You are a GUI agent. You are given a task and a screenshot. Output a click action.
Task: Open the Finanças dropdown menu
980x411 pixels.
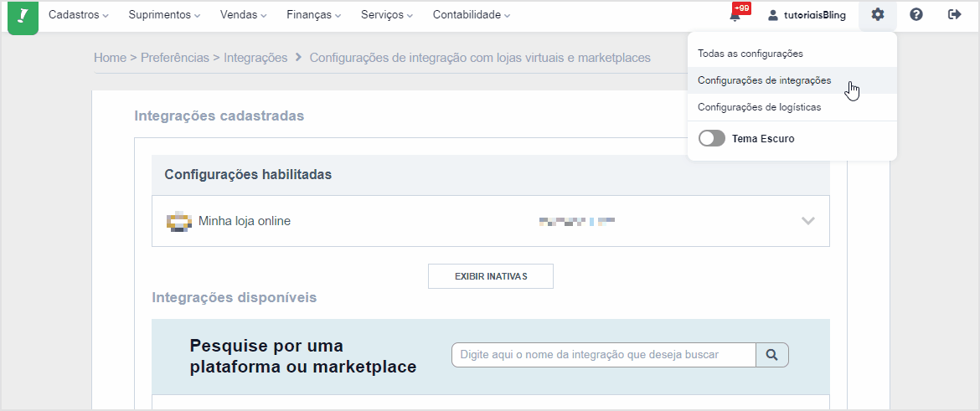[x=313, y=15]
